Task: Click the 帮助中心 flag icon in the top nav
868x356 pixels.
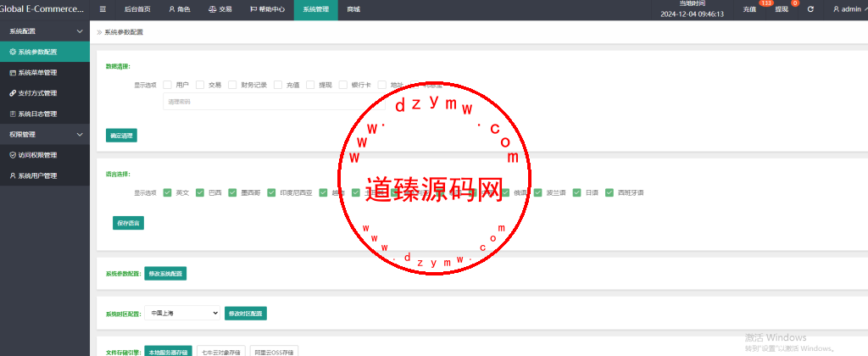Action: pos(253,9)
